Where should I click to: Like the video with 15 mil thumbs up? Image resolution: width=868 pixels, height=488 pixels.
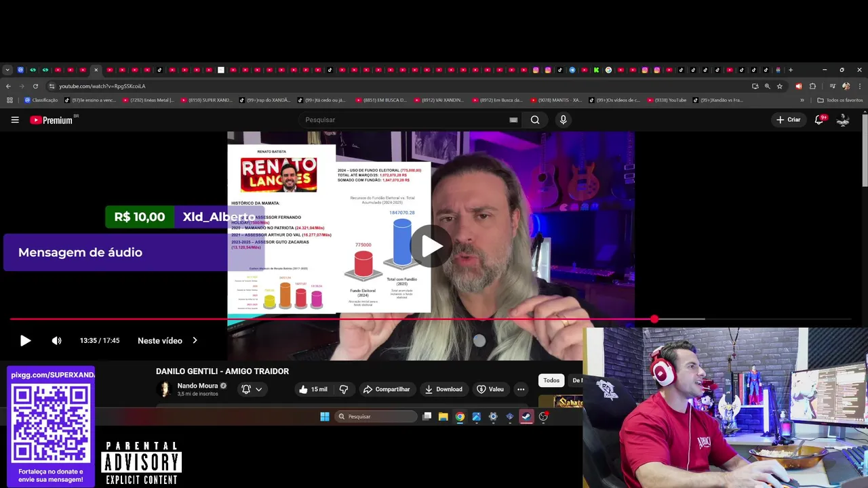[x=313, y=389]
